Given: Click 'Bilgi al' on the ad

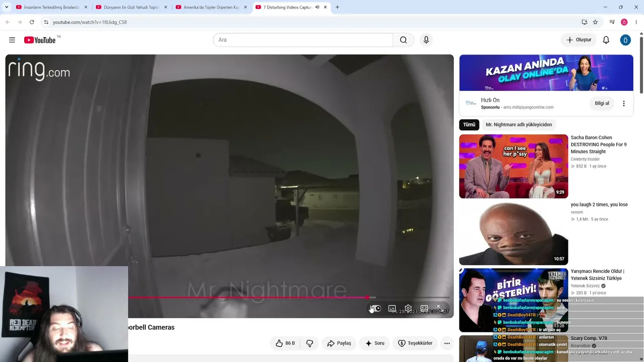Looking at the screenshot, I should [x=602, y=103].
